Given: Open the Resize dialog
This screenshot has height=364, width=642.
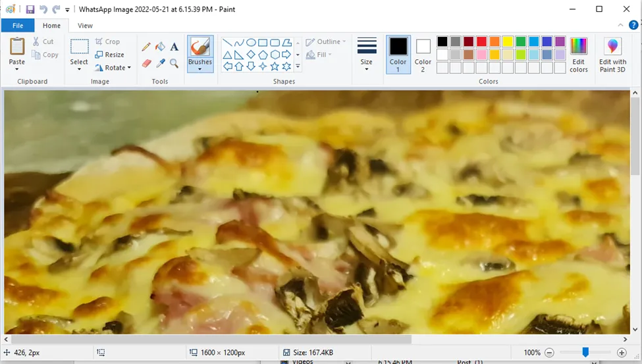Looking at the screenshot, I should click(x=109, y=55).
